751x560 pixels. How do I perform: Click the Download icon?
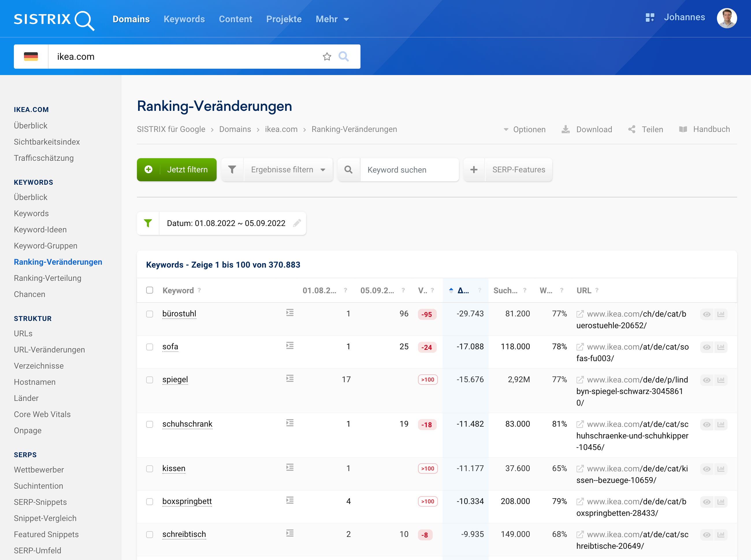[566, 130]
